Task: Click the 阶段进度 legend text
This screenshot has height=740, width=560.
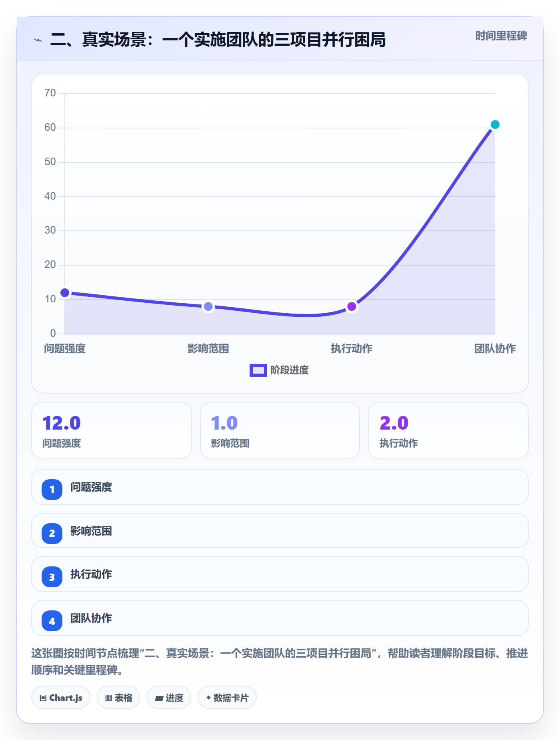Action: pyautogui.click(x=290, y=370)
